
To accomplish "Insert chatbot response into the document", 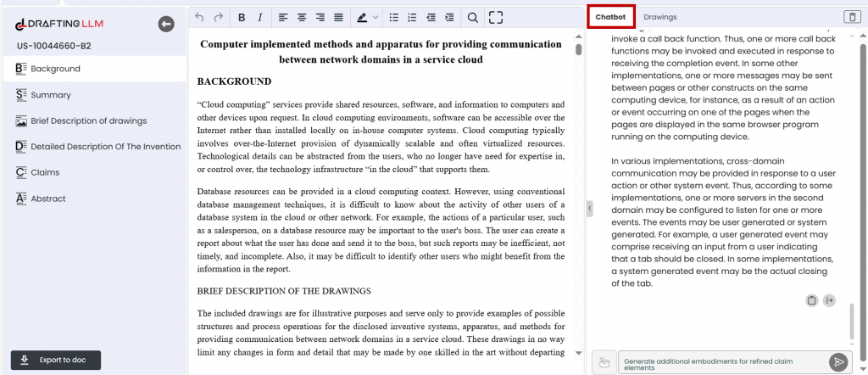I will (829, 300).
